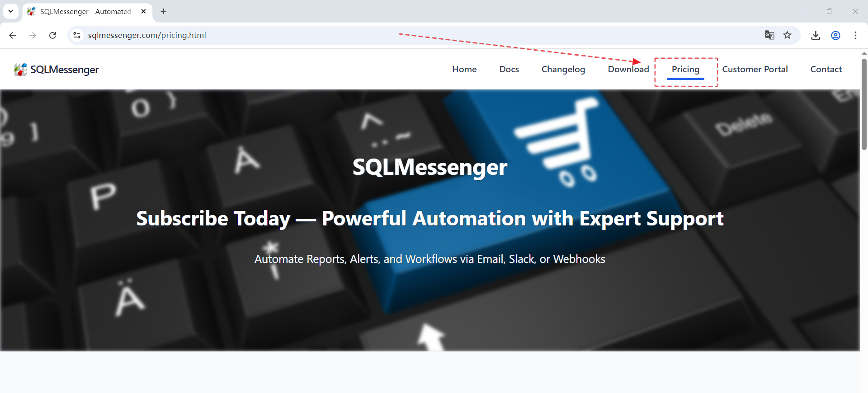Viewport: 868px width, 393px height.
Task: Select the Pricing menu item
Action: 685,70
